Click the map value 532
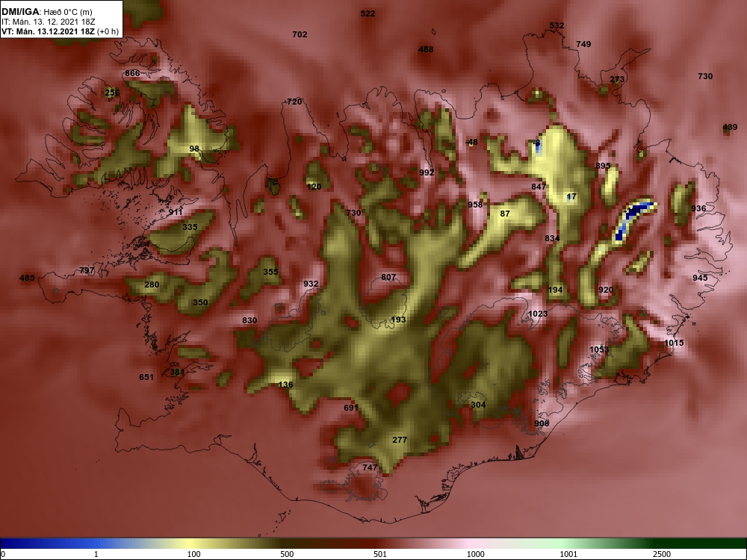The height and width of the screenshot is (560, 747). tap(557, 25)
